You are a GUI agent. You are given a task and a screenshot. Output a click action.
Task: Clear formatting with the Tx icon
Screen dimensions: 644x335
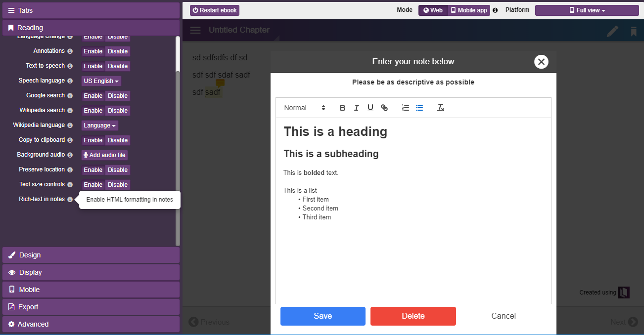click(441, 108)
